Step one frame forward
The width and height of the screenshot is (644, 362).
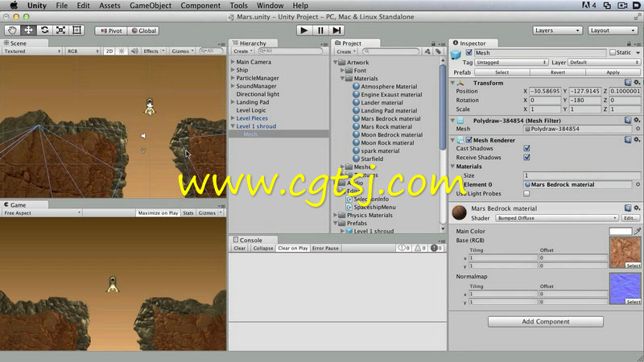(336, 31)
